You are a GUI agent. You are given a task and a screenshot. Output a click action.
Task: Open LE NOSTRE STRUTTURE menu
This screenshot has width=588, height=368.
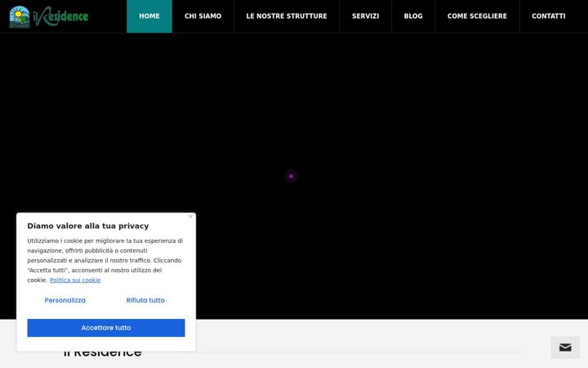point(287,16)
